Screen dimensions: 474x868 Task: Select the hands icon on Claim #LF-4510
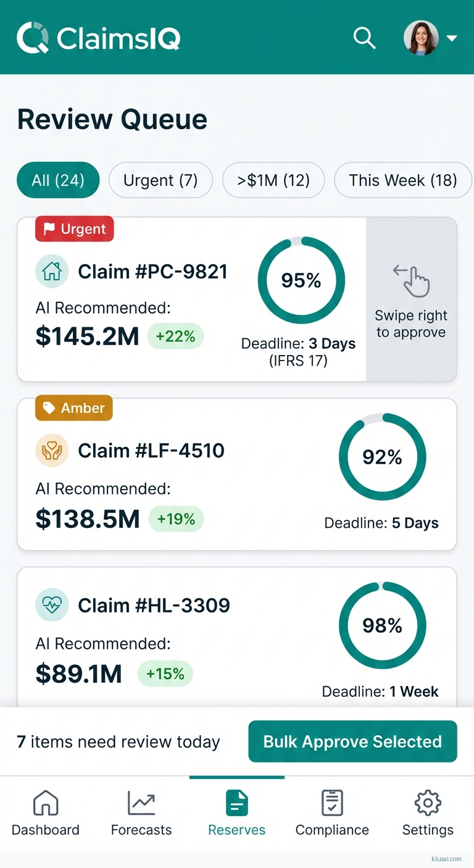click(52, 451)
